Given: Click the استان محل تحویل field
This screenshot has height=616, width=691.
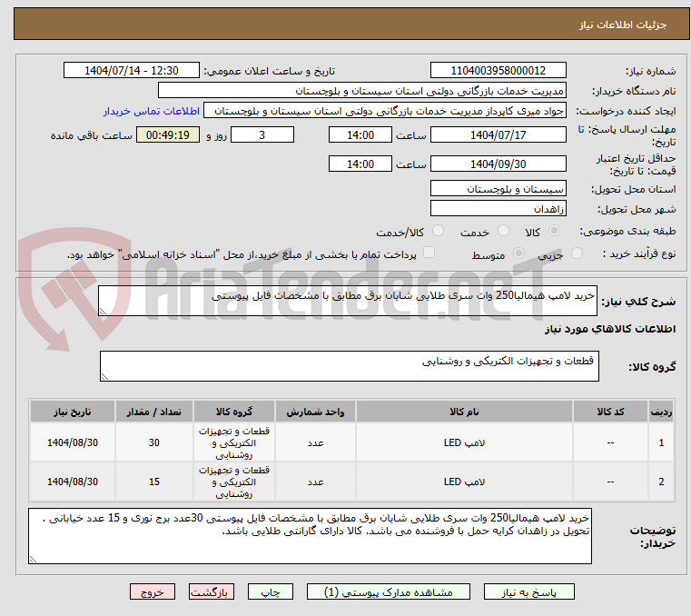Looking at the screenshot, I should (x=498, y=189).
